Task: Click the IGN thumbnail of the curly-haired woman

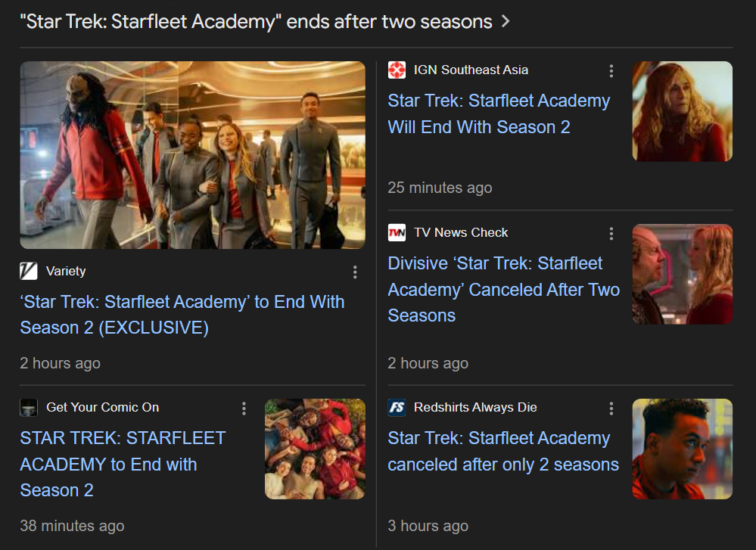Action: tap(683, 111)
